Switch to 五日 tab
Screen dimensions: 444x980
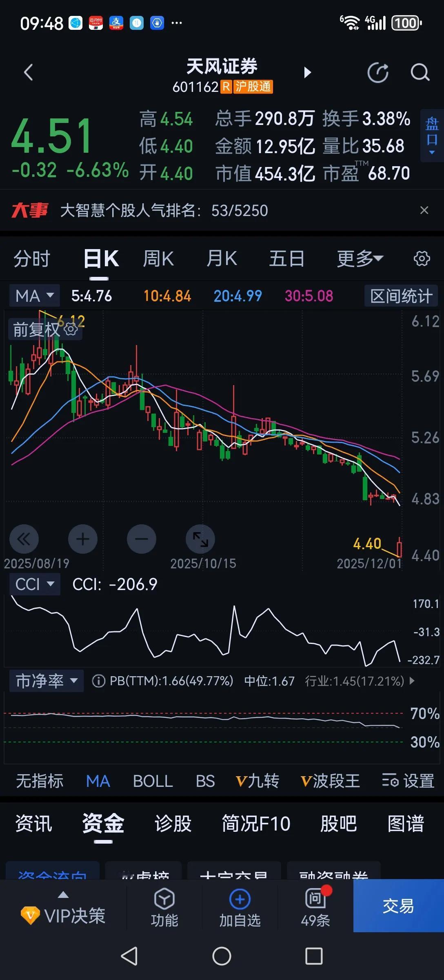[286, 258]
